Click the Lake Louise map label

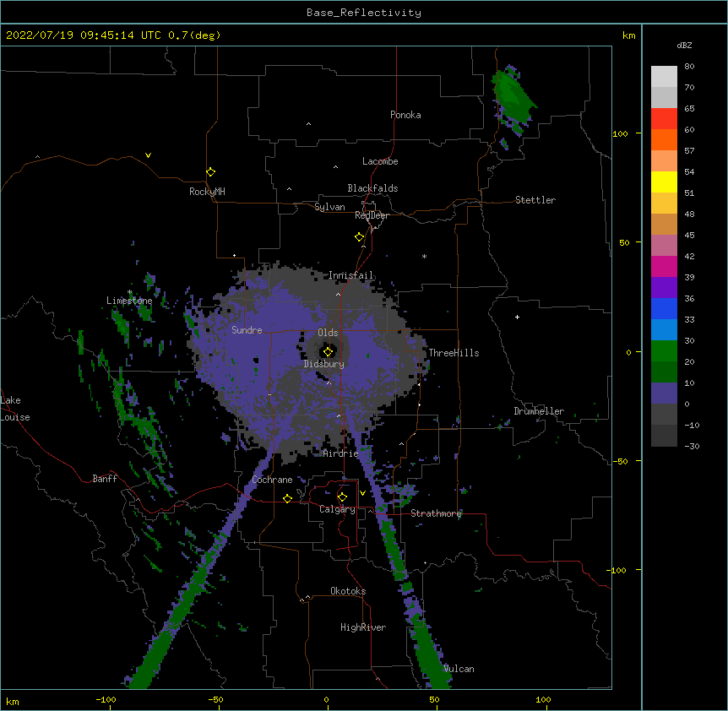tap(14, 409)
